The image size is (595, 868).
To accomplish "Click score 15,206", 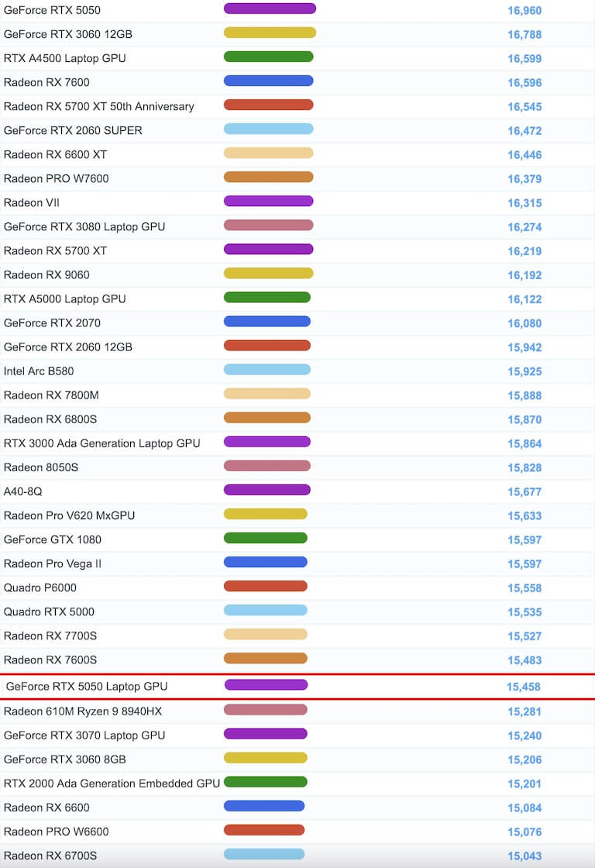I will click(524, 760).
